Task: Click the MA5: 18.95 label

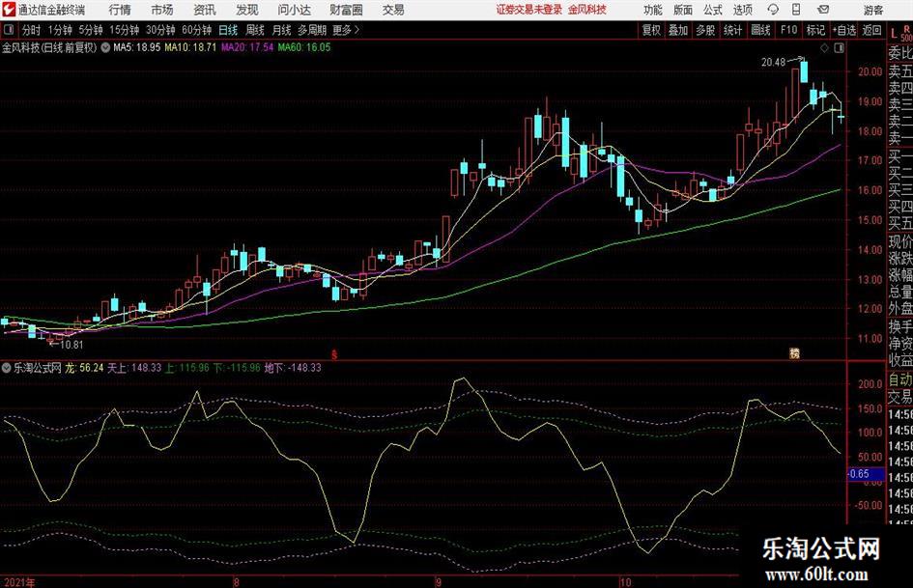Action: pyautogui.click(x=136, y=47)
